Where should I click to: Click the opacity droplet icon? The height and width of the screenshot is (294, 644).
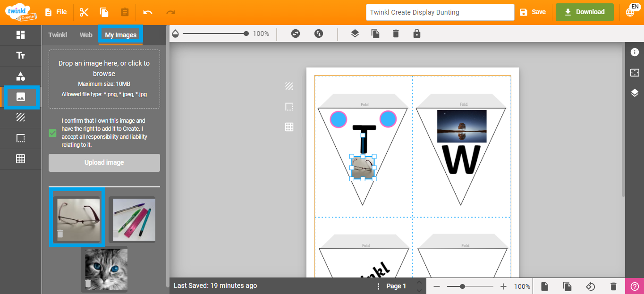(x=176, y=34)
